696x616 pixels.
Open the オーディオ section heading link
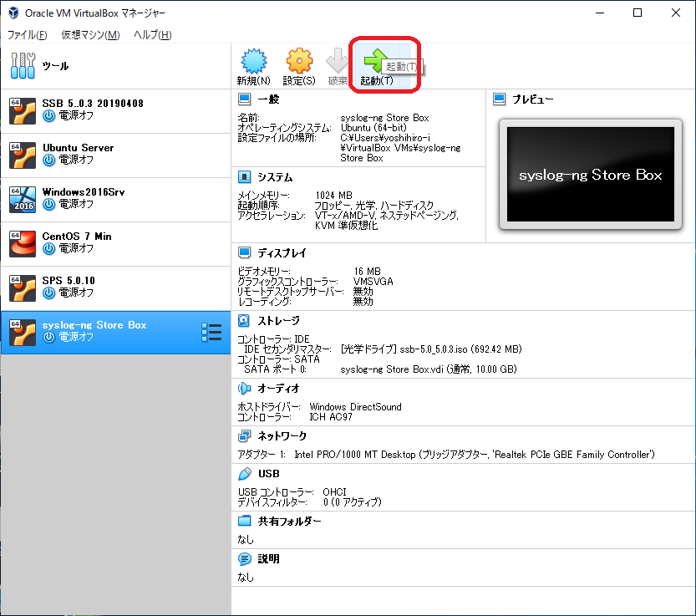pyautogui.click(x=279, y=388)
